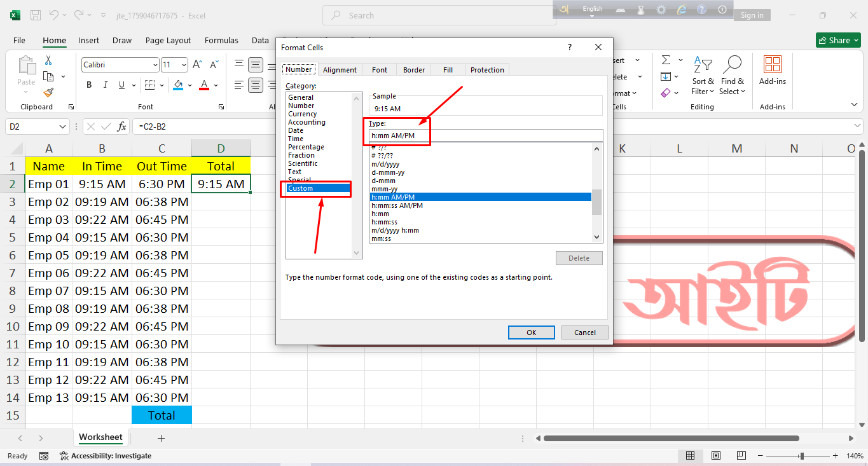868x466 pixels.
Task: Switch to Page Layout view in status bar
Action: click(x=716, y=456)
